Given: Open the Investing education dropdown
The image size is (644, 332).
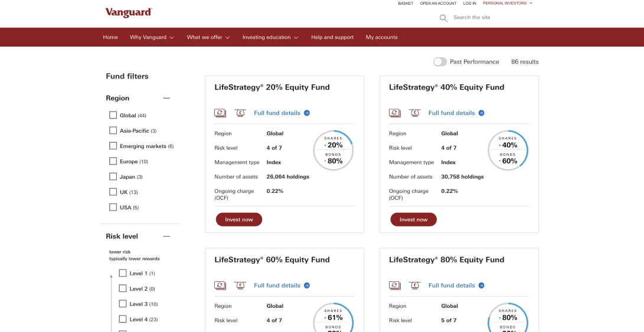Looking at the screenshot, I should point(270,37).
